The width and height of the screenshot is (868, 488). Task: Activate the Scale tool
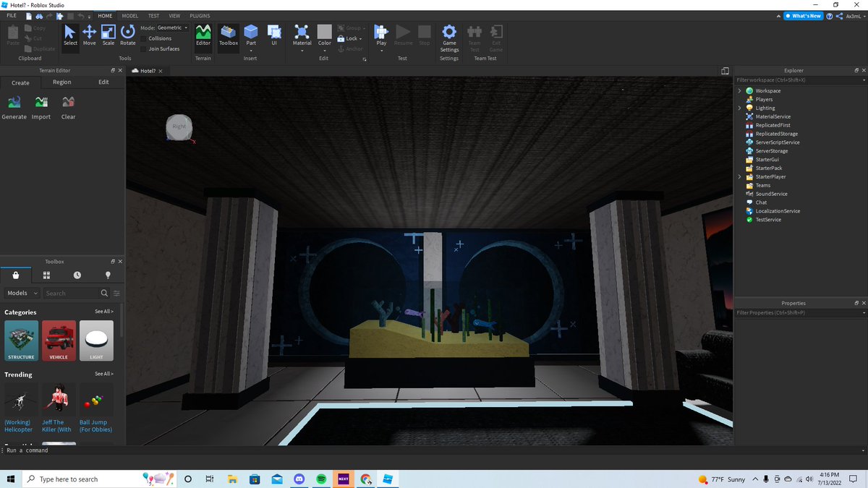tap(109, 35)
